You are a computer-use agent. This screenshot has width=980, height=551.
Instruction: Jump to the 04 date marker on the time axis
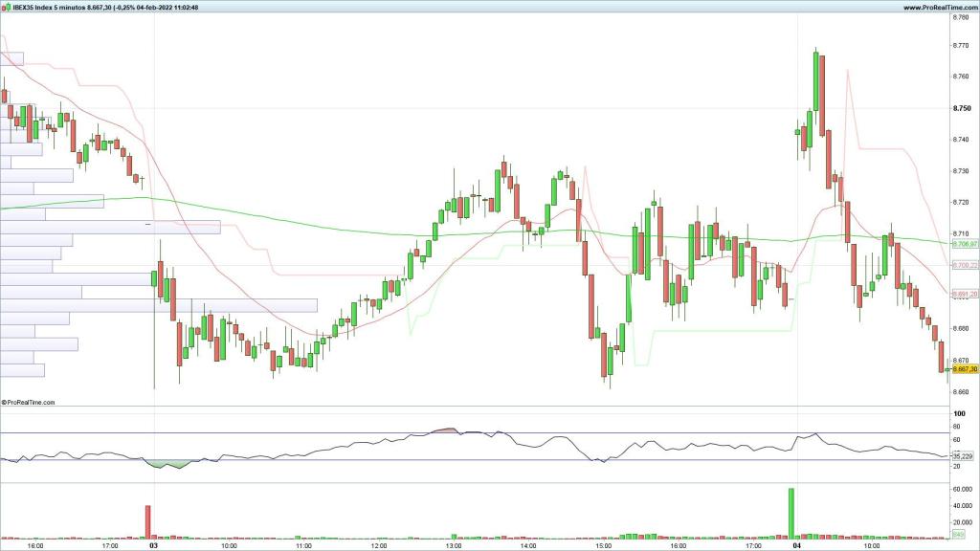(x=797, y=546)
